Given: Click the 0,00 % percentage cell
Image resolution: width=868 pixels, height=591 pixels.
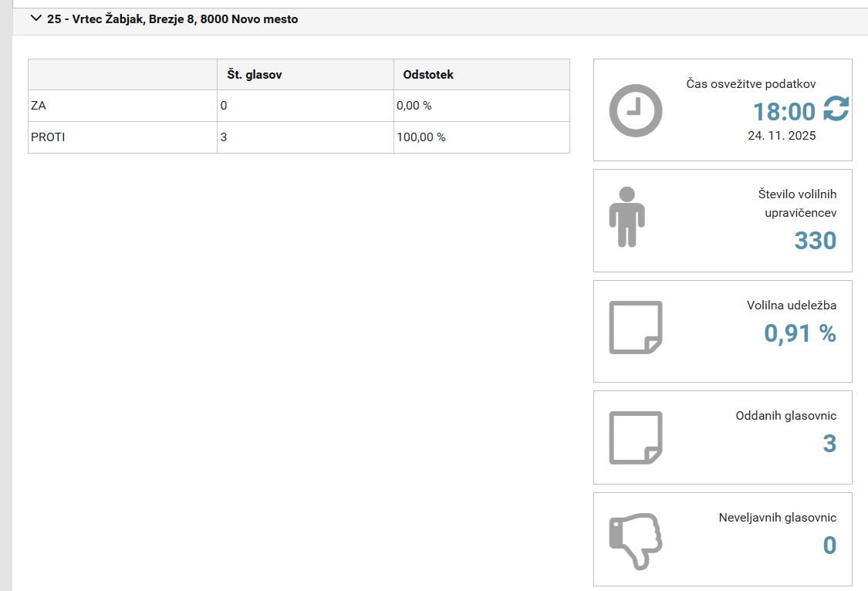Looking at the screenshot, I should point(414,106).
